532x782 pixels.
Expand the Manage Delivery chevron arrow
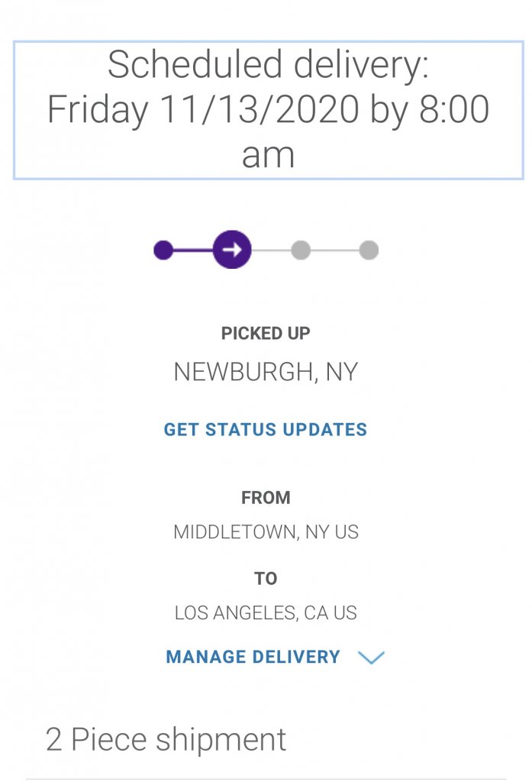372,658
